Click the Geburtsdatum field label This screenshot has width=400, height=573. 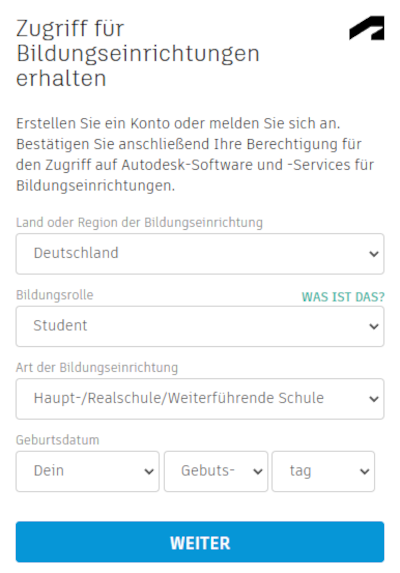pos(57,440)
